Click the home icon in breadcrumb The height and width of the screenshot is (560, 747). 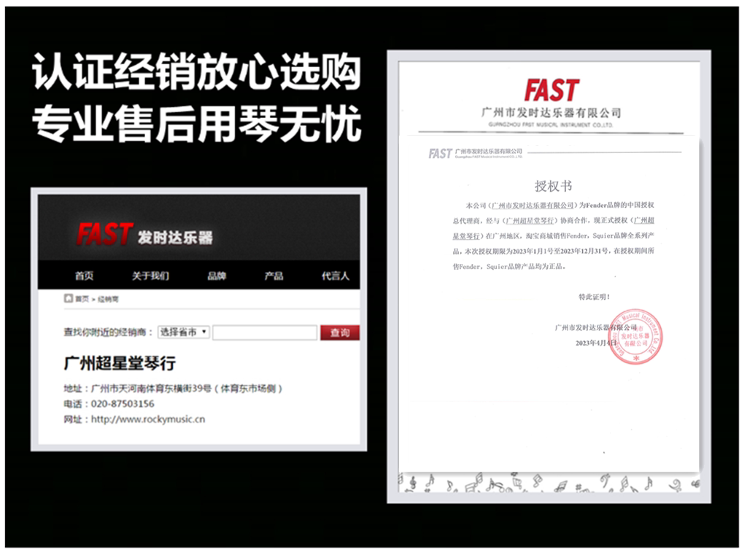(x=69, y=298)
